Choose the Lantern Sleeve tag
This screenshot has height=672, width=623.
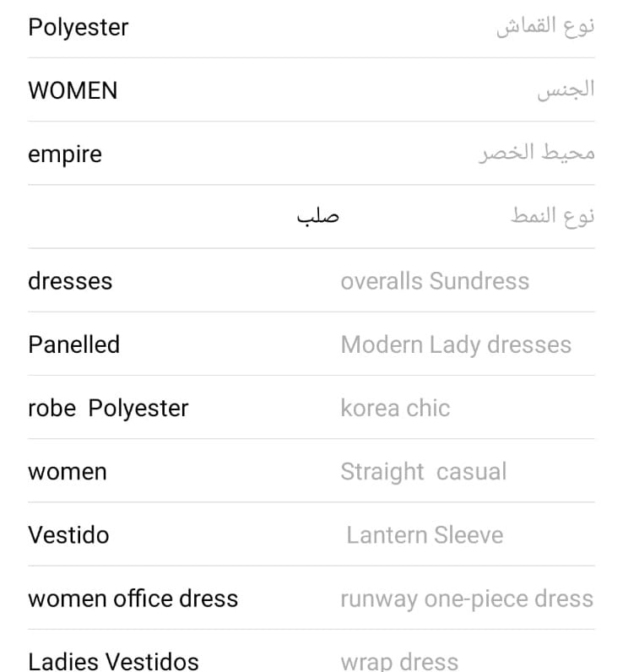coord(425,534)
